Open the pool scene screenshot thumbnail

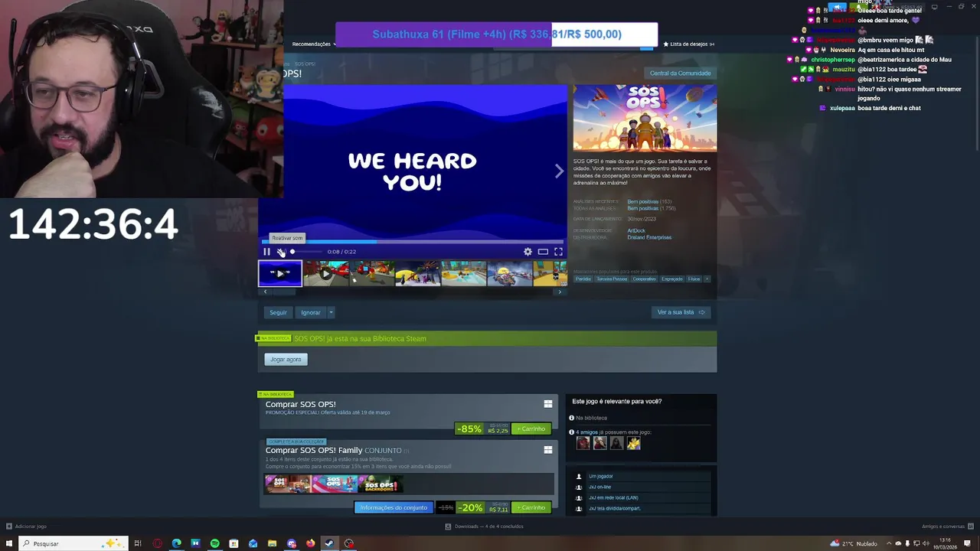click(463, 273)
